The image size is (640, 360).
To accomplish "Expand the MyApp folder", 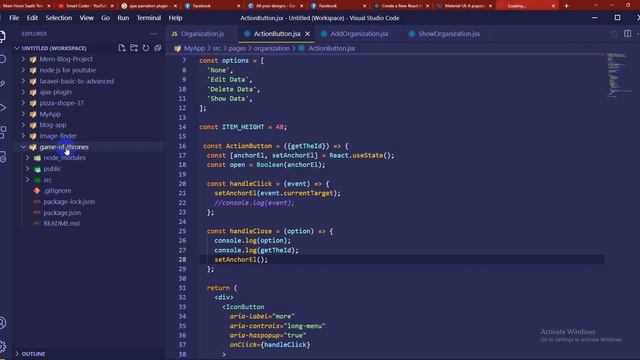I will coord(23,114).
